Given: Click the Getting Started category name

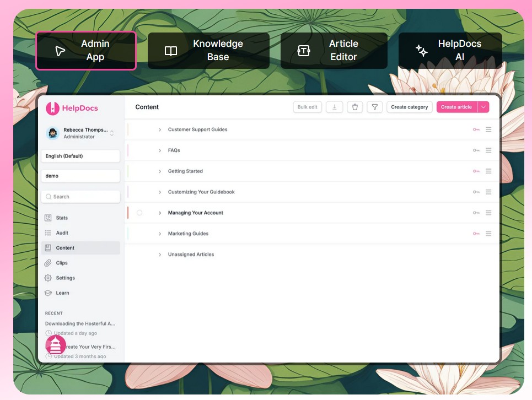Looking at the screenshot, I should (186, 171).
